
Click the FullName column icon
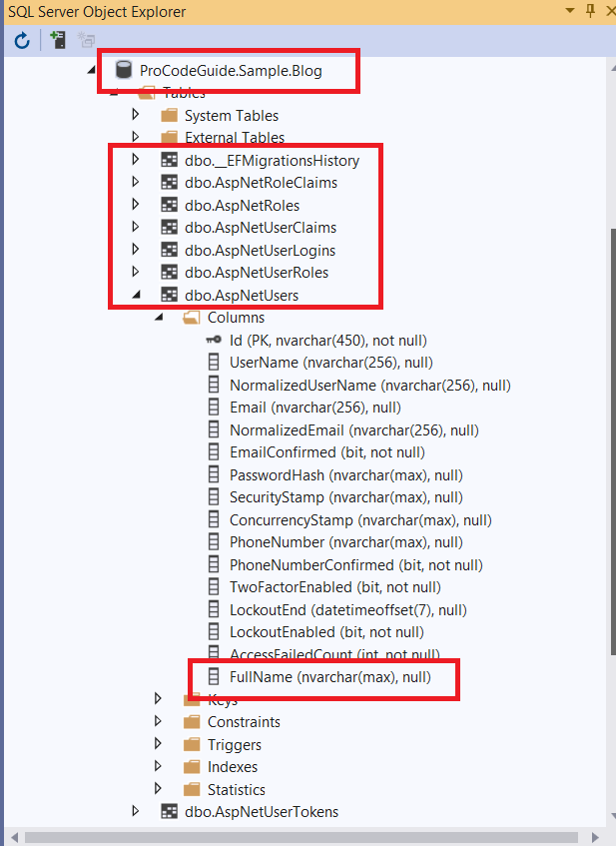click(214, 676)
